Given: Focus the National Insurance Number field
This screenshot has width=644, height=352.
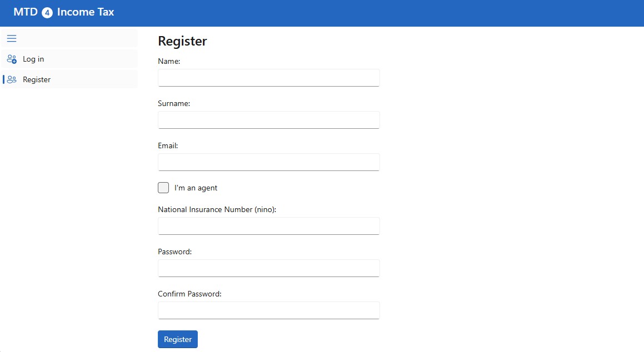Looking at the screenshot, I should pos(268,226).
